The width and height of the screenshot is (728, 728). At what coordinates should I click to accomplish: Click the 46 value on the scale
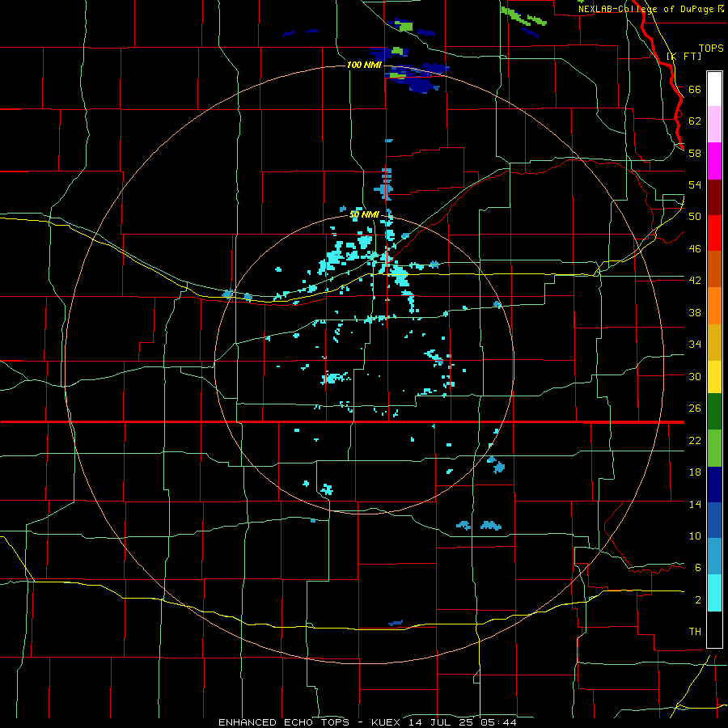695,249
